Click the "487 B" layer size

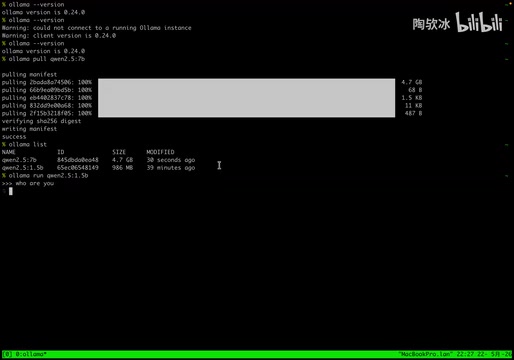413,113
